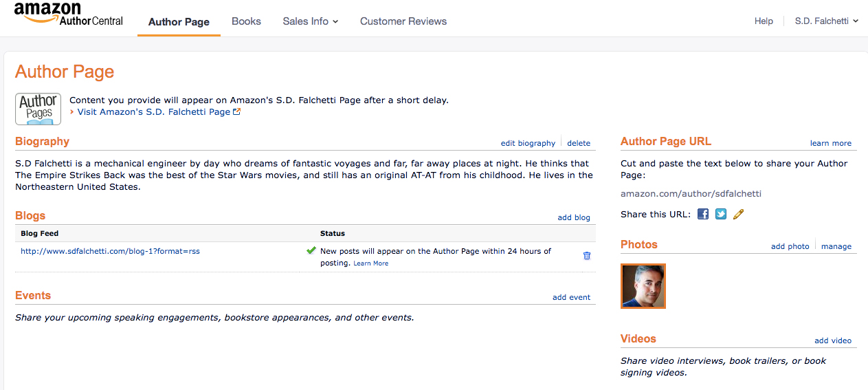Share Author Page URL on Facebook
The width and height of the screenshot is (868, 390).
coord(703,214)
